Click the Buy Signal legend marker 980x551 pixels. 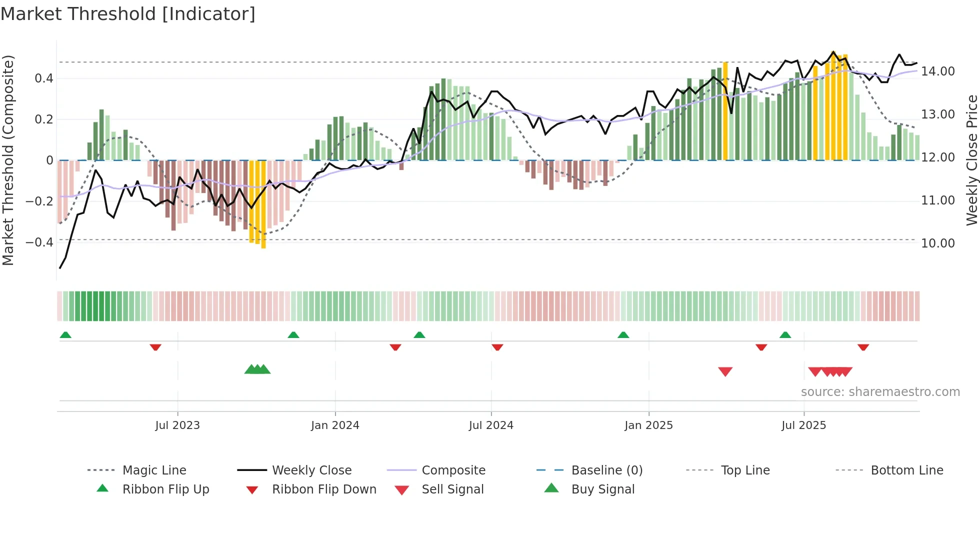(551, 488)
